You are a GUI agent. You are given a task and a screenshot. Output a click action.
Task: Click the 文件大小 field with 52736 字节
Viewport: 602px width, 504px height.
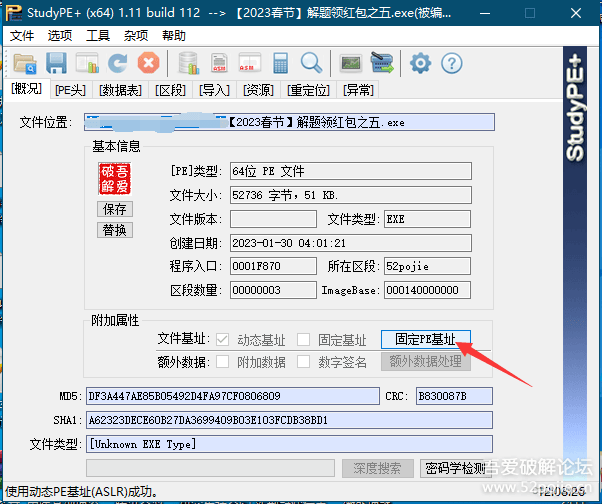[x=351, y=195]
